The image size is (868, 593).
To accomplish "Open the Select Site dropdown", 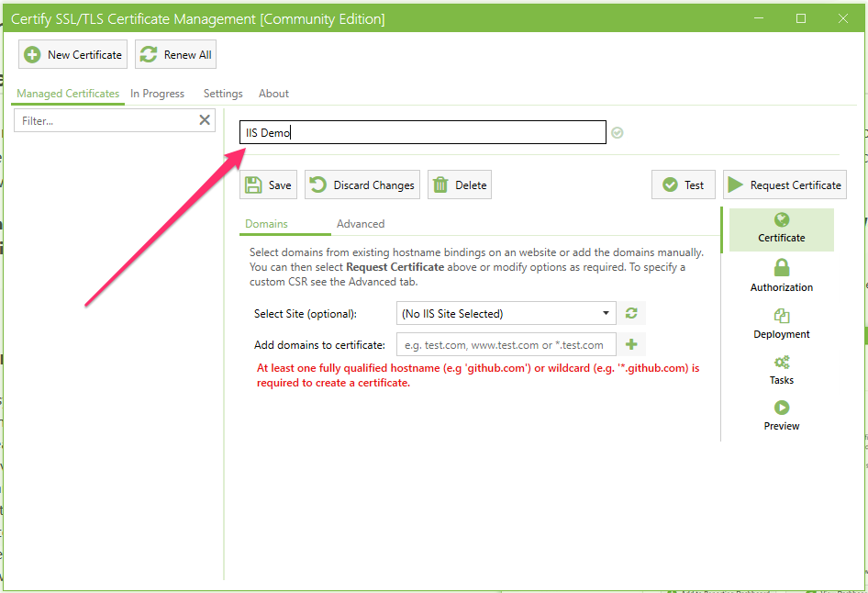I will 506,313.
